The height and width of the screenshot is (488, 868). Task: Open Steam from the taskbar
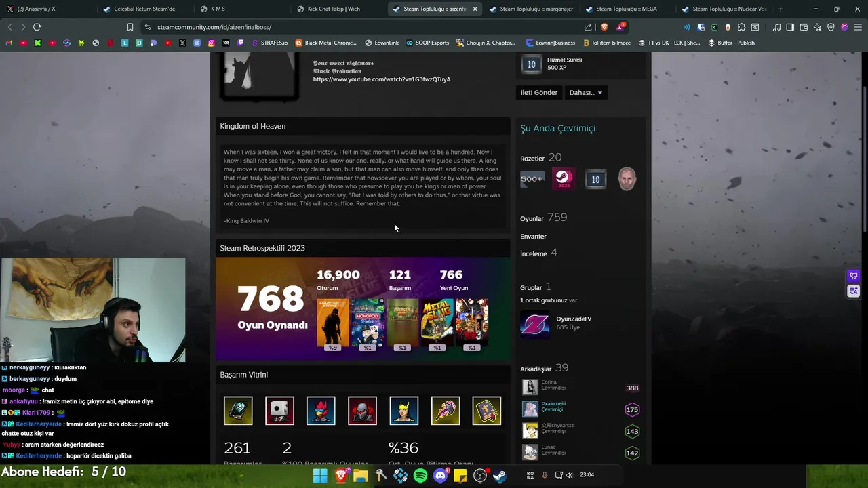(500, 476)
